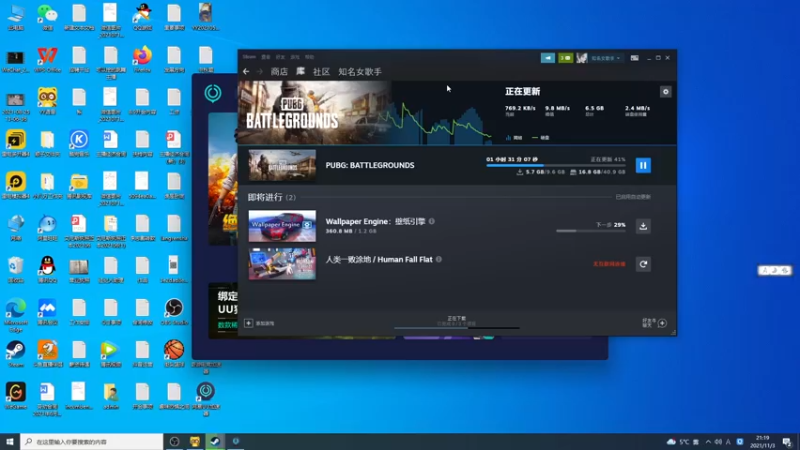Switch to Steam in the taskbar

coord(215,441)
